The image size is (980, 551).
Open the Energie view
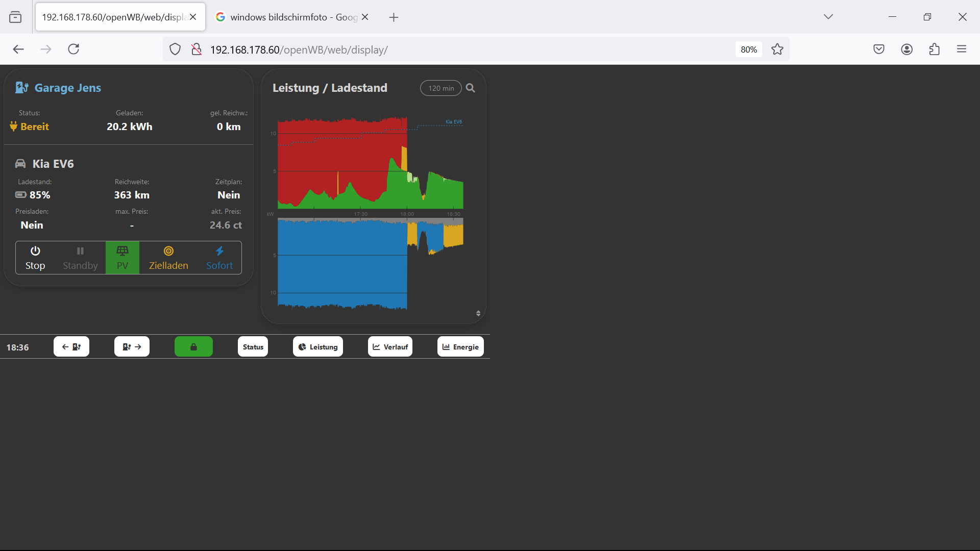click(460, 347)
